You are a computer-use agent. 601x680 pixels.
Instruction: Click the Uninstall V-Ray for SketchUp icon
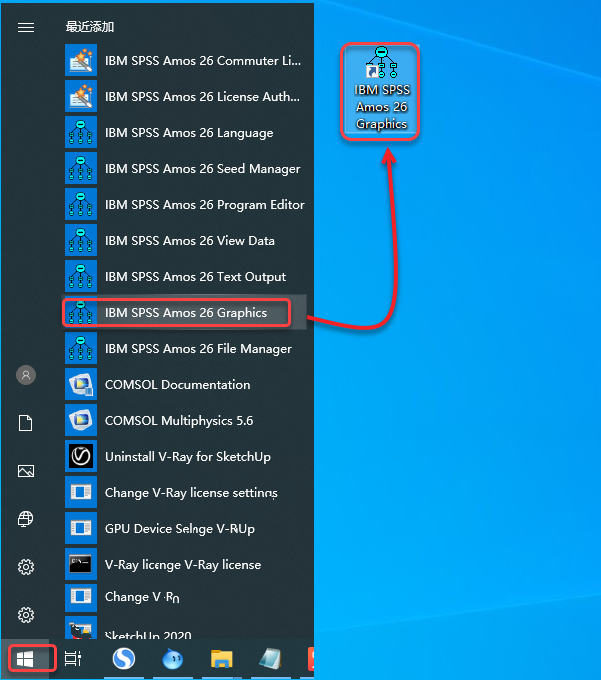pos(81,456)
